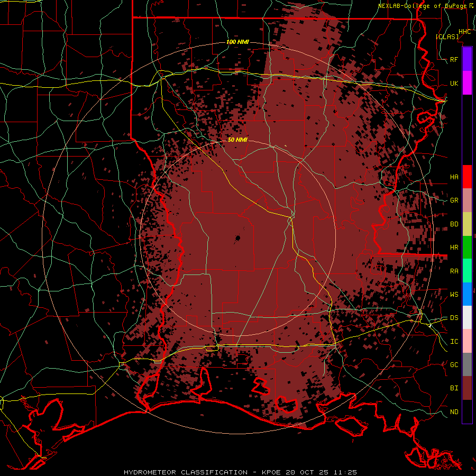
Task: Click the RA light green legend swatch
Action: (467, 271)
